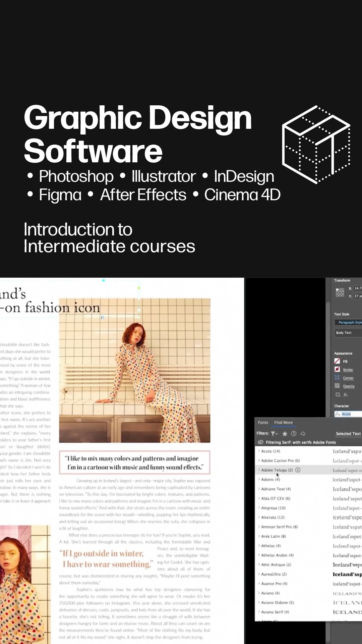Select the Athelas (4) font name
The image size is (362, 644).
271,546
